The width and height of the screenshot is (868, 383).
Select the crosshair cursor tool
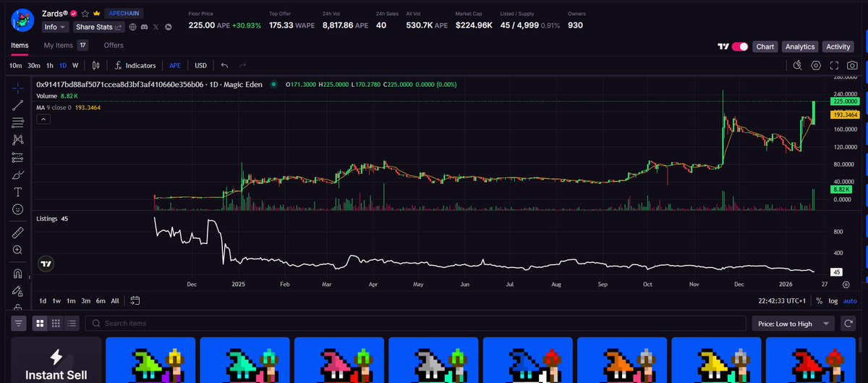[x=17, y=88]
